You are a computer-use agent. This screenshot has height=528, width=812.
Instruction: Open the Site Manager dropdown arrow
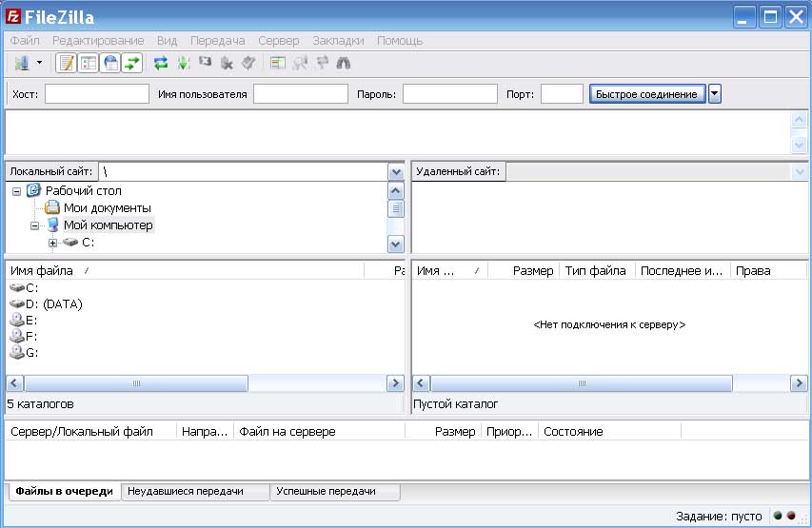tap(39, 63)
